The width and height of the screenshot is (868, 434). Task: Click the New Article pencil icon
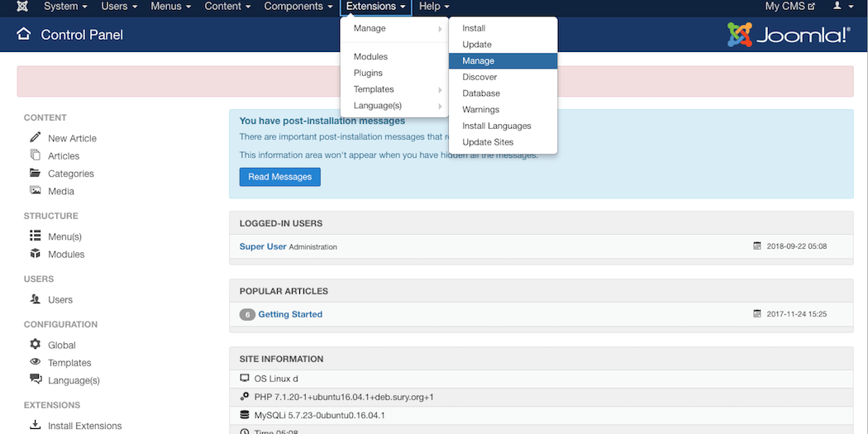[x=35, y=137]
